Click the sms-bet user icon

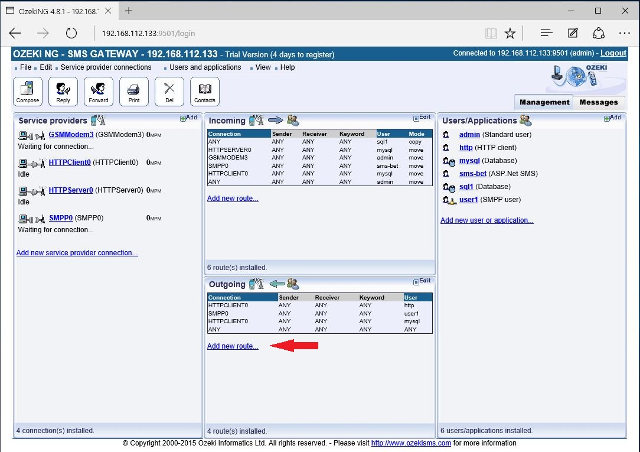(x=446, y=174)
